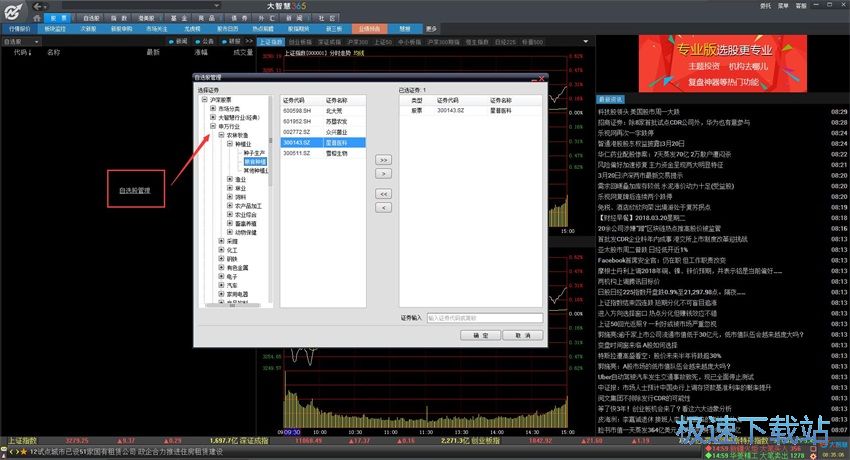Open the 基金 top menu tab
The image size is (850, 460).
tap(178, 18)
